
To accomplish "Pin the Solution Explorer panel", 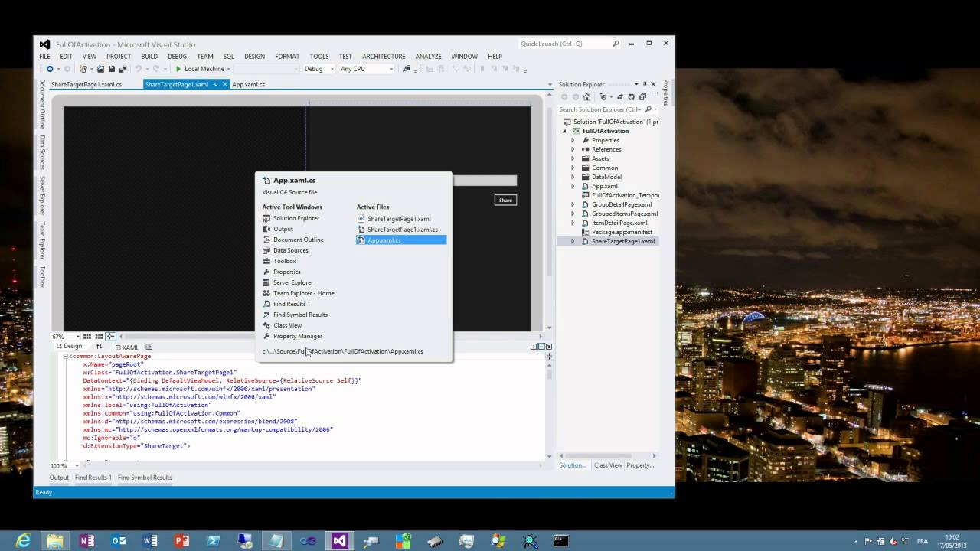I will tap(645, 84).
